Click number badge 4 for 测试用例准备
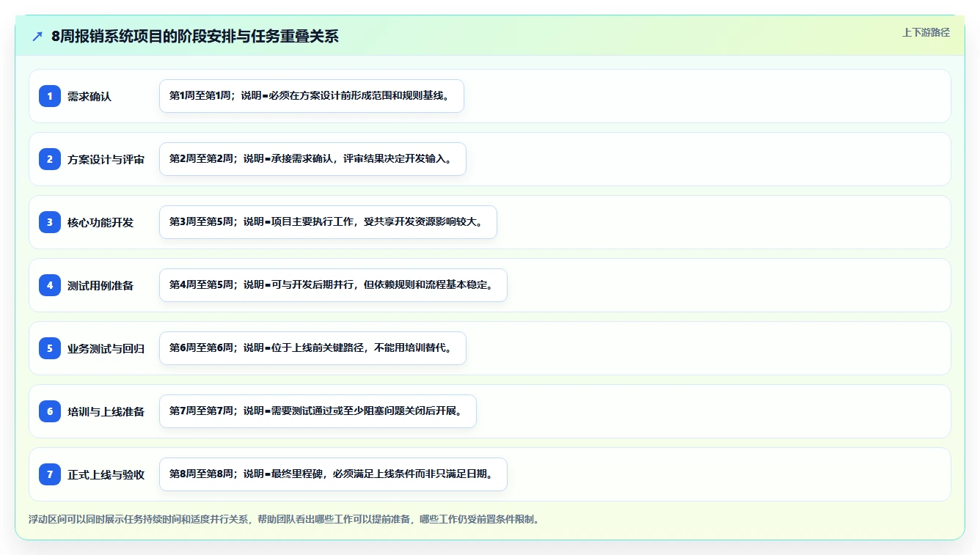980x555 pixels. pos(50,285)
